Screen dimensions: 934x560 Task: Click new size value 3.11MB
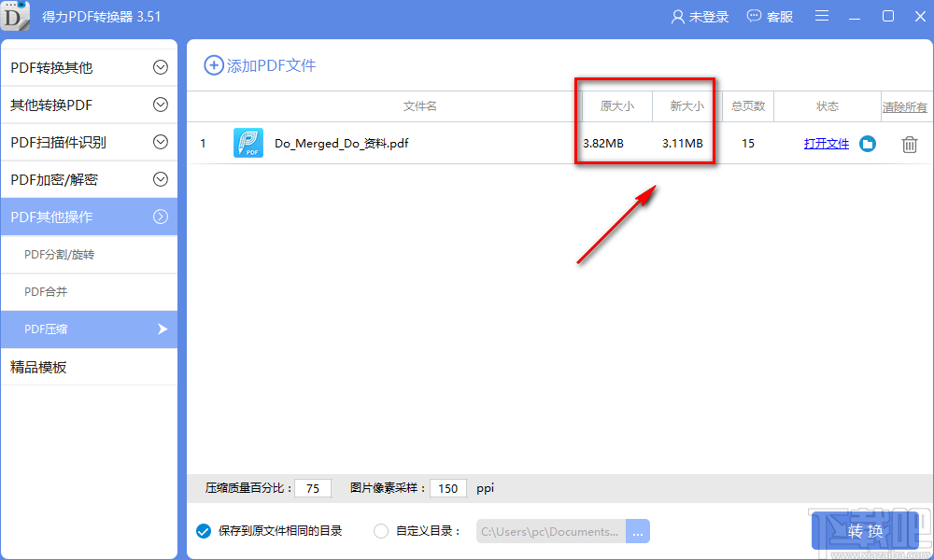pyautogui.click(x=682, y=144)
